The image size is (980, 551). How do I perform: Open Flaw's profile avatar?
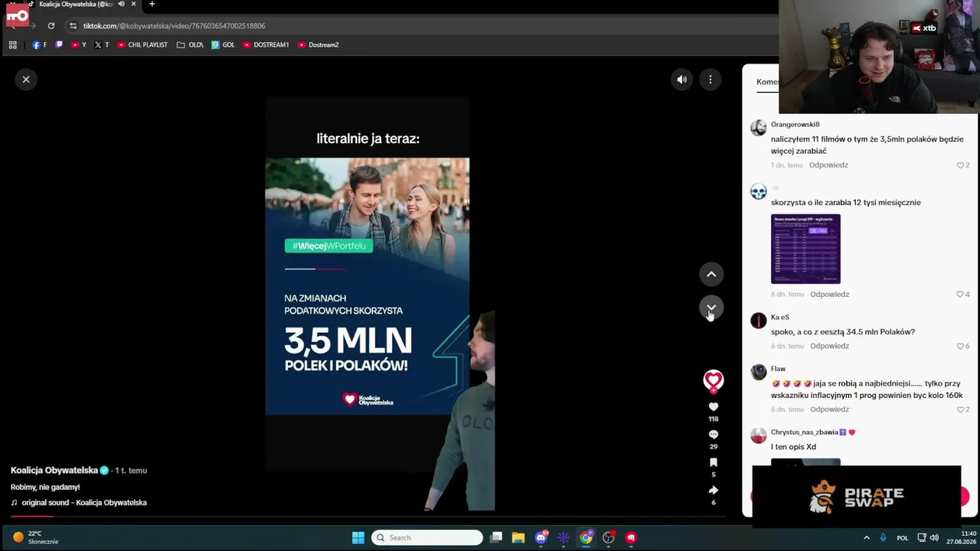(759, 372)
